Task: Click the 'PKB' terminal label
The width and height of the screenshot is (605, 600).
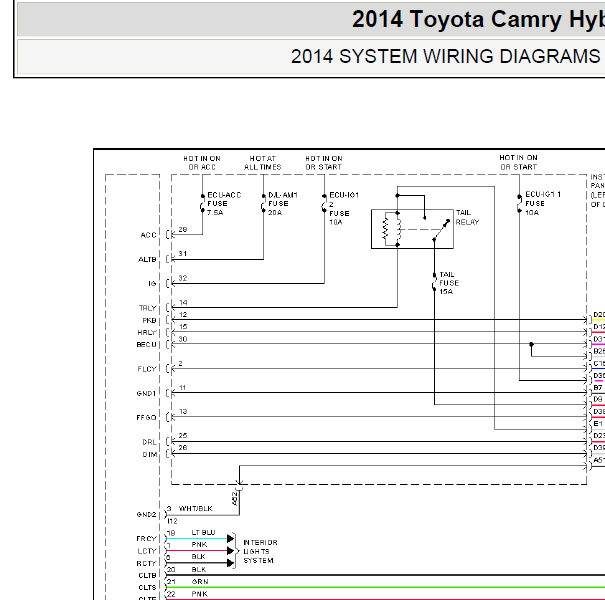Action: (x=149, y=320)
